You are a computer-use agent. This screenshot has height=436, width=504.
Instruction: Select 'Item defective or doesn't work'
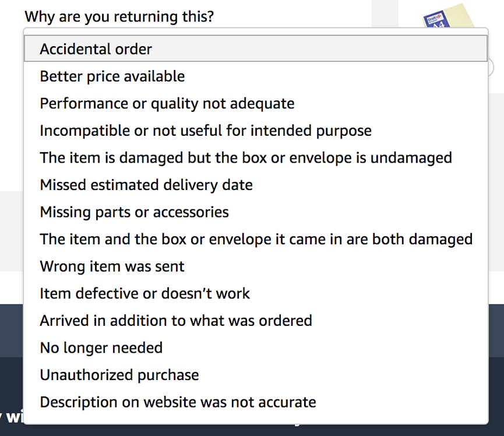144,293
